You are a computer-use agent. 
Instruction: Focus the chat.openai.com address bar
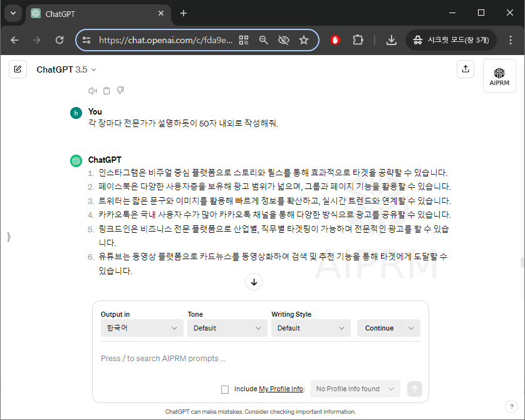click(165, 40)
